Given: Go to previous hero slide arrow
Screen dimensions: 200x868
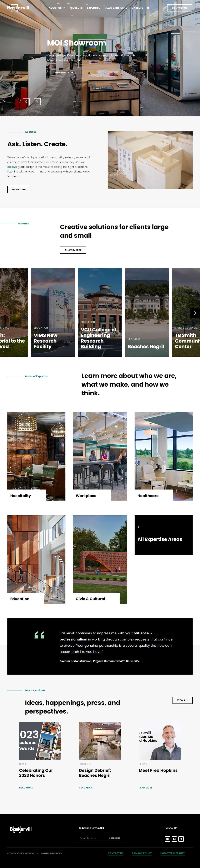Looking at the screenshot, I should 26,101.
